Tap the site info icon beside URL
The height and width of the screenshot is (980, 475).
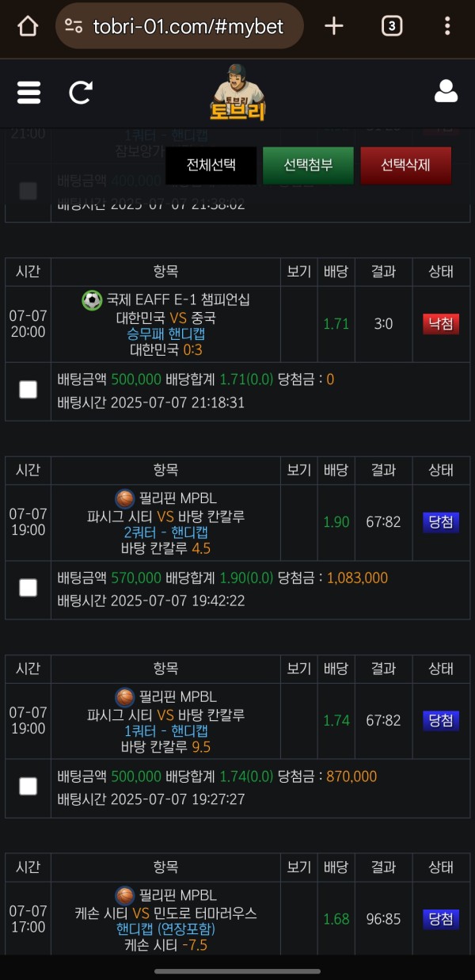74,26
